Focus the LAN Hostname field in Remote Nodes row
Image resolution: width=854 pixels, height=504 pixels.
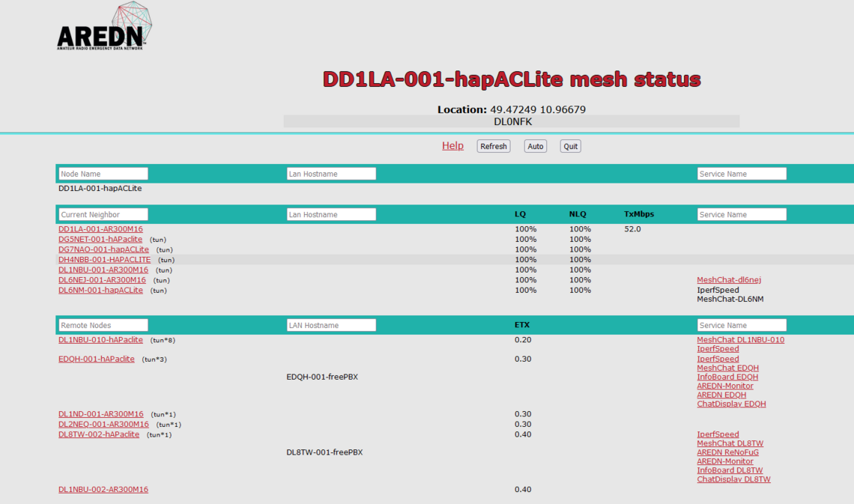click(331, 325)
